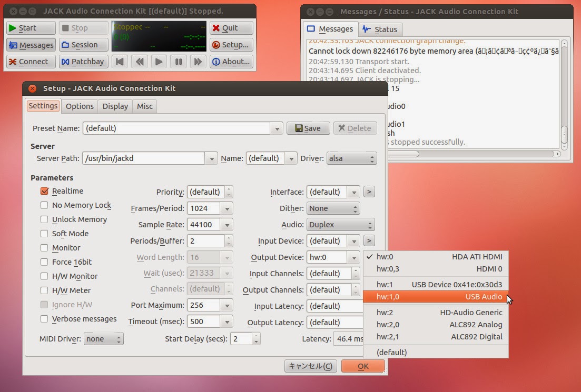
Task: Choose hw:0,3 HDMI 0 device
Action: [x=436, y=269]
